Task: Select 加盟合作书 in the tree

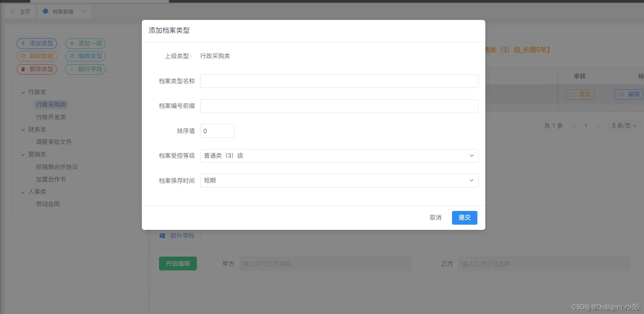Action: click(51, 179)
